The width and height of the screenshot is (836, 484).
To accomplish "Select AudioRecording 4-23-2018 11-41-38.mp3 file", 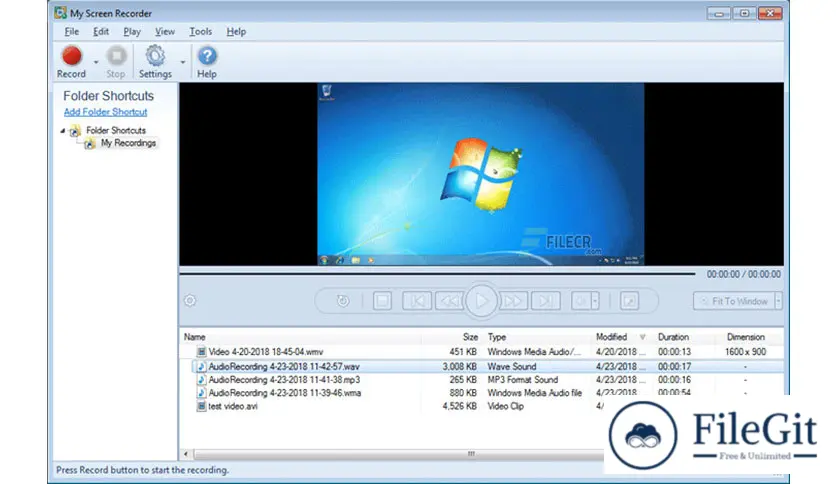I will tap(284, 380).
